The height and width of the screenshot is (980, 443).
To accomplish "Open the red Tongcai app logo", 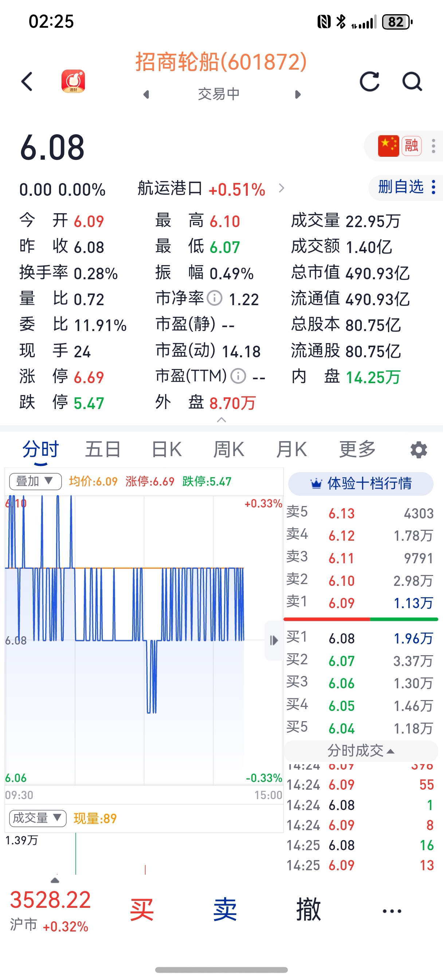I will pos(73,81).
